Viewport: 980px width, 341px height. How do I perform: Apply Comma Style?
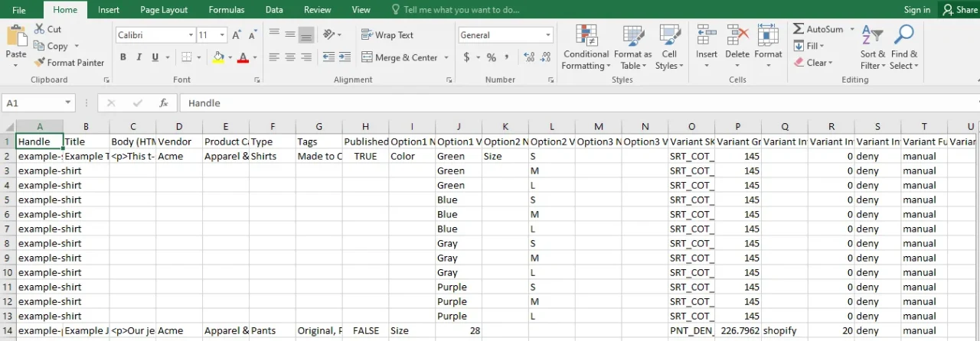[507, 57]
